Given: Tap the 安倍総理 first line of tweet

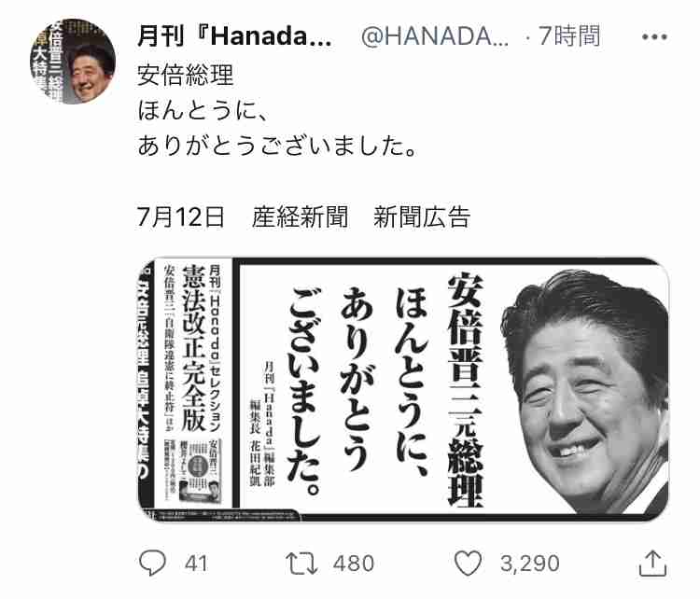Looking at the screenshot, I should (186, 75).
